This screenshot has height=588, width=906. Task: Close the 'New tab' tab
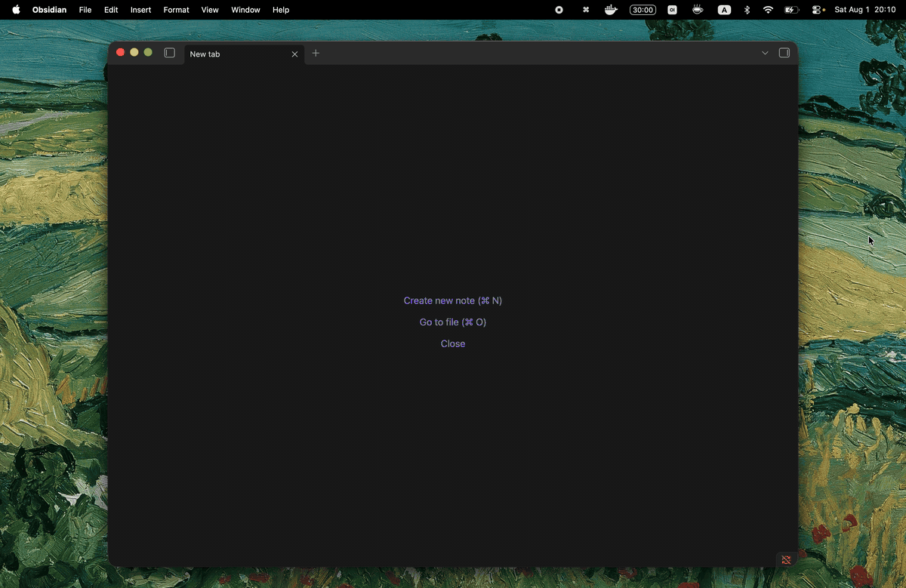[x=294, y=54]
